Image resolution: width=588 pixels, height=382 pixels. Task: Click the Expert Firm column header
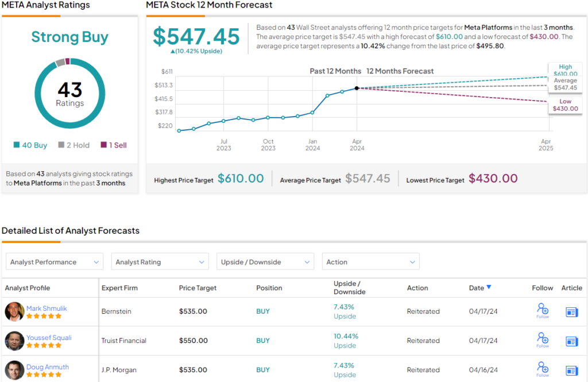[x=119, y=288]
